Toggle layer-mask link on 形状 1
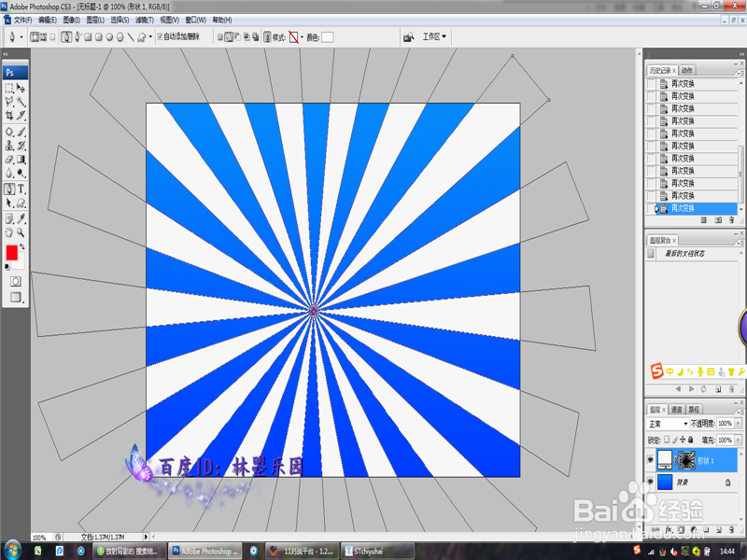Image resolution: width=747 pixels, height=560 pixels. [x=675, y=460]
